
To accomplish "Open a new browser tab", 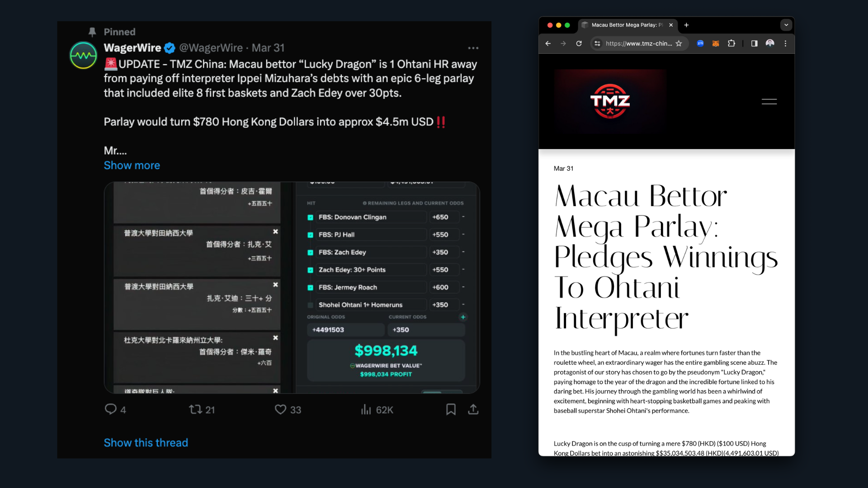I will coord(686,25).
